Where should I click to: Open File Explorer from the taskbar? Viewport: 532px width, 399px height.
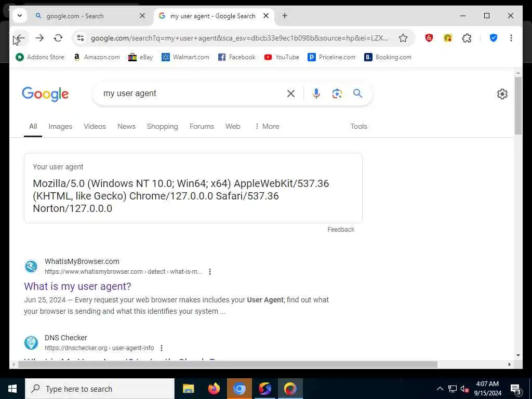[x=188, y=389]
